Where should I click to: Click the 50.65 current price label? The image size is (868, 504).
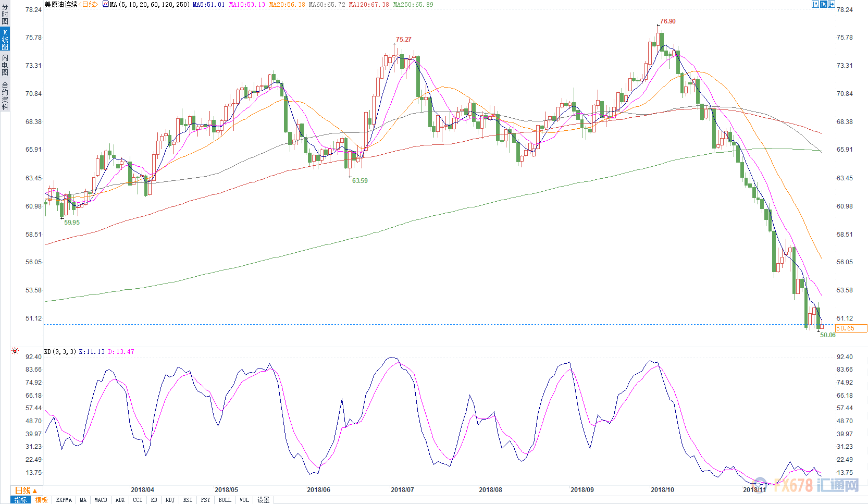(851, 328)
